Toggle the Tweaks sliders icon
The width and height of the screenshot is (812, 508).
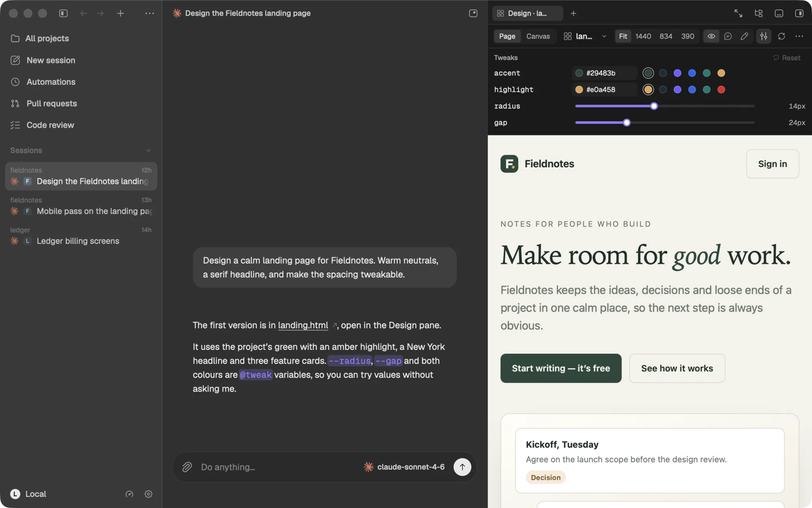[x=764, y=36]
